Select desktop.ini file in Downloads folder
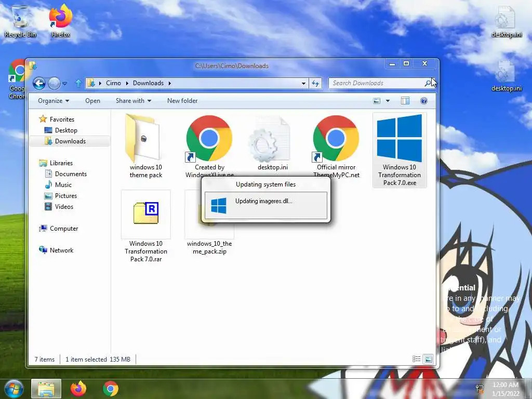The width and height of the screenshot is (532, 399). pos(272,142)
